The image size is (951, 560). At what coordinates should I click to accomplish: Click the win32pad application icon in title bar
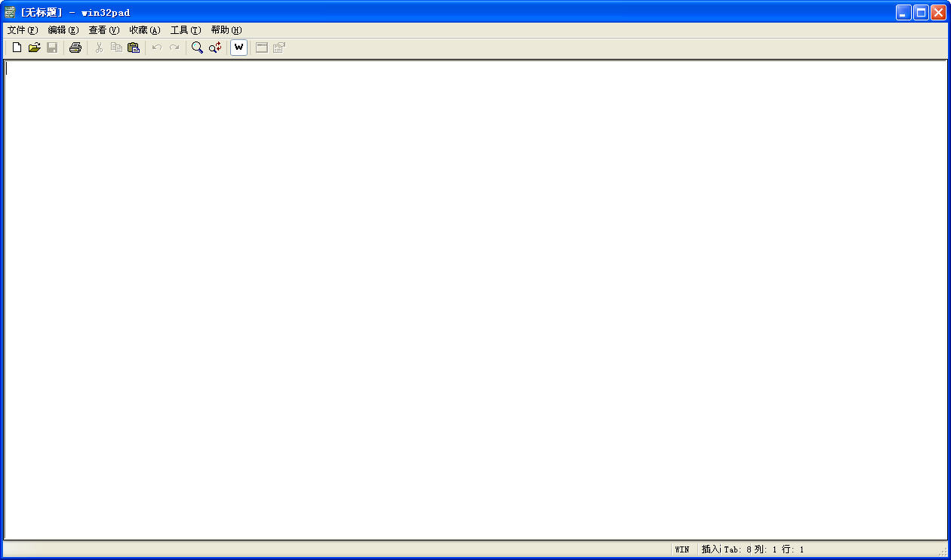click(10, 12)
